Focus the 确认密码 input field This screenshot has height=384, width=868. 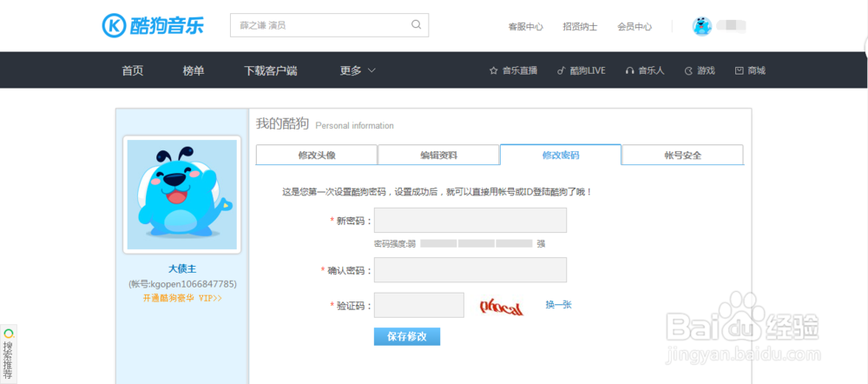coord(470,270)
